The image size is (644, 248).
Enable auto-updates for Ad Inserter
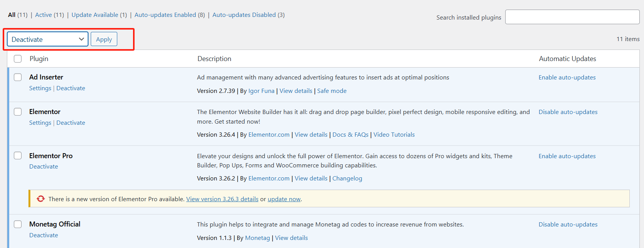[x=567, y=78]
